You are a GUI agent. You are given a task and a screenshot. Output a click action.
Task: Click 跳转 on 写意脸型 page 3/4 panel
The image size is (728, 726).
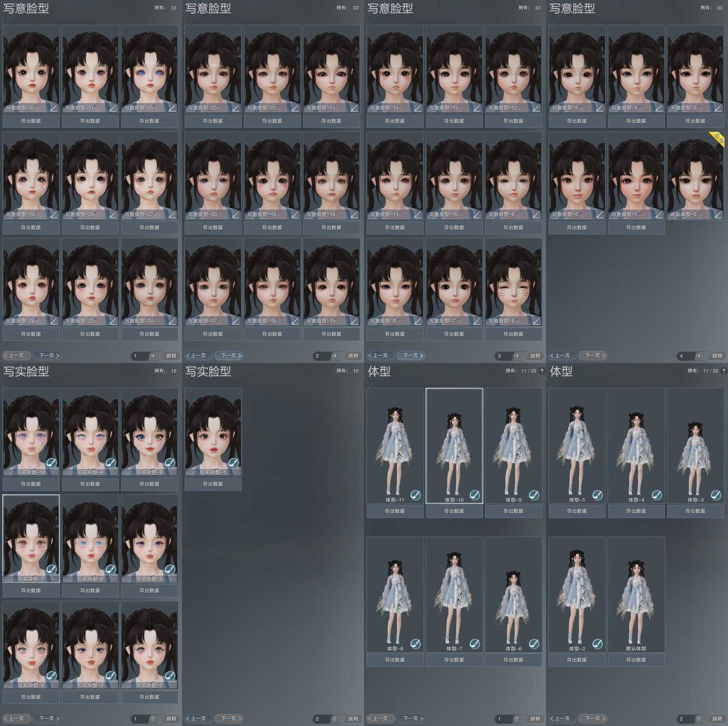tap(535, 356)
